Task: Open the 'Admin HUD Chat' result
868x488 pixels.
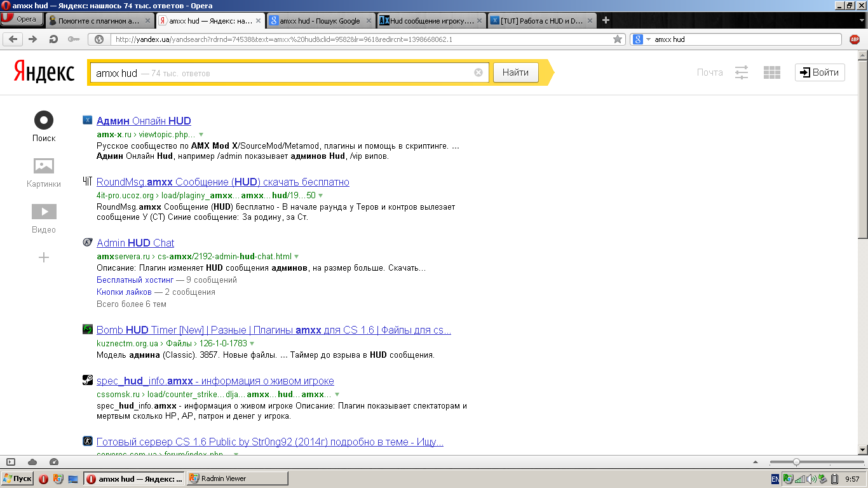Action: pyautogui.click(x=135, y=243)
